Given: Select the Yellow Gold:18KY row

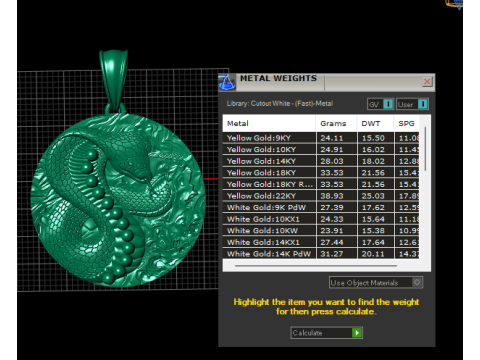Looking at the screenshot, I should [321, 173].
